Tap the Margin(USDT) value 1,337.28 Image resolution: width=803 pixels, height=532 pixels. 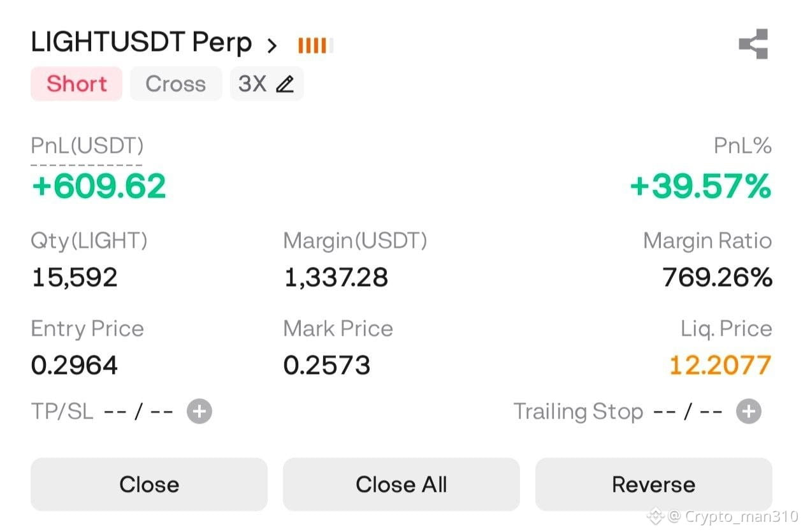tap(336, 278)
